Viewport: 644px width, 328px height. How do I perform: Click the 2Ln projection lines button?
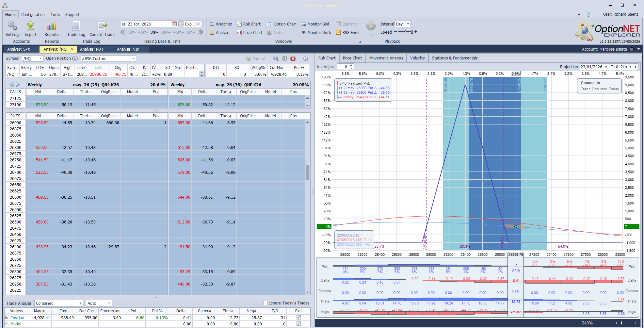click(623, 67)
